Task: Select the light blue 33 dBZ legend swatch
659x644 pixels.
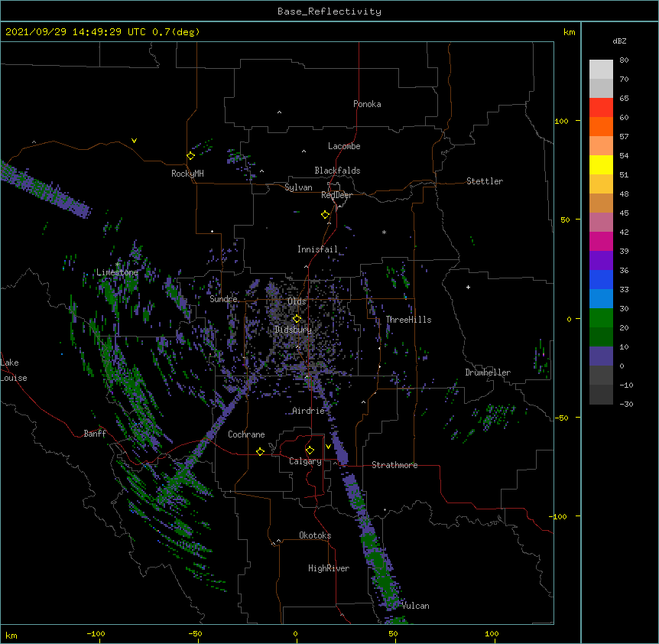Action: click(601, 299)
